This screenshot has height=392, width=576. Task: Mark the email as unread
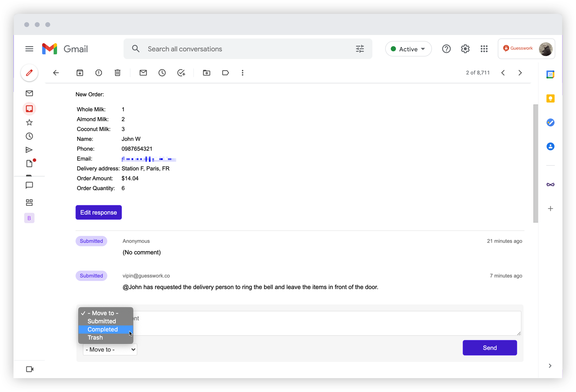point(143,73)
